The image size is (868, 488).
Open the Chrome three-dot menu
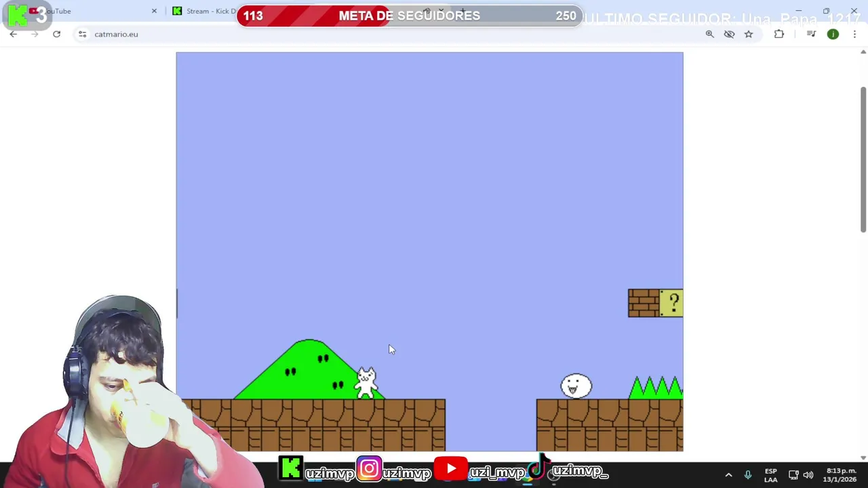point(854,34)
